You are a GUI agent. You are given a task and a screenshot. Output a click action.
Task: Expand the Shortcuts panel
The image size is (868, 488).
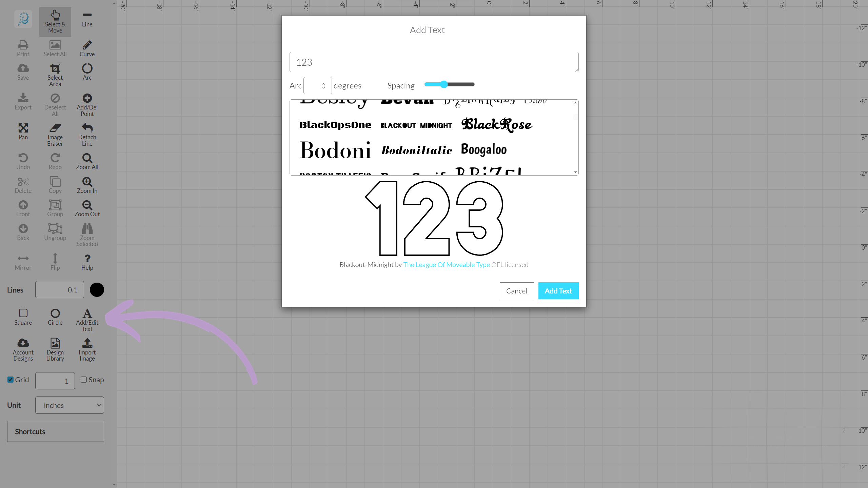(x=56, y=431)
